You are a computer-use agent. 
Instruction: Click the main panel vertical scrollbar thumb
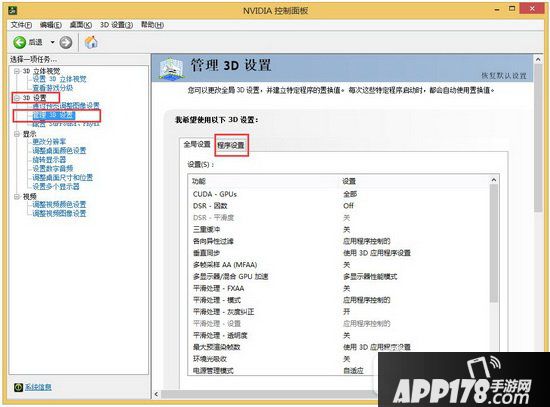[x=538, y=138]
